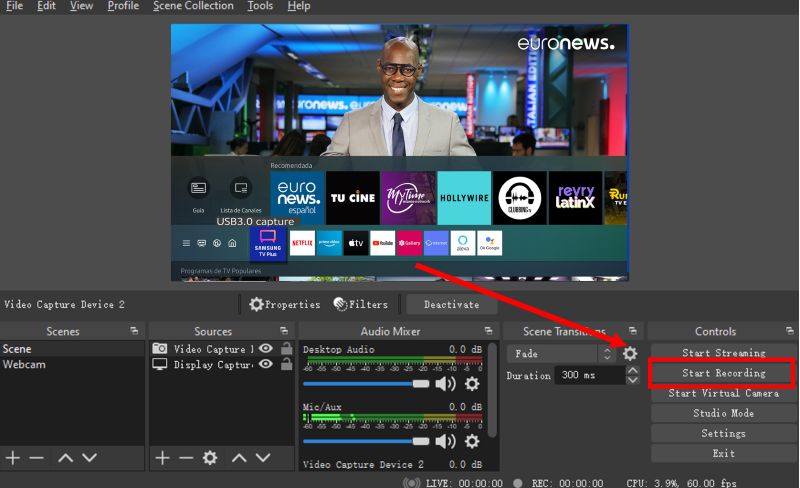Click the camera icon of Video Capture source
800x488 pixels.
(x=160, y=348)
